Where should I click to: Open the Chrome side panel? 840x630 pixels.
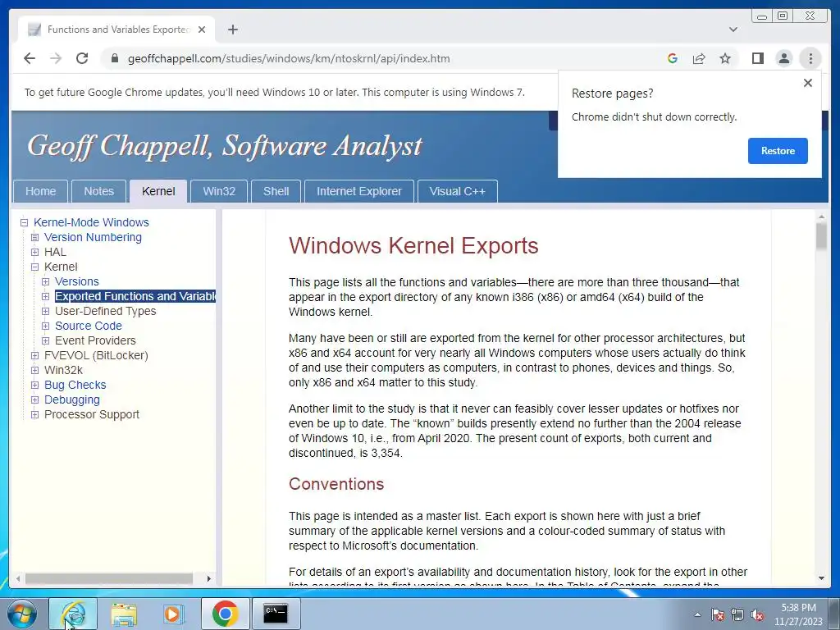click(x=757, y=58)
